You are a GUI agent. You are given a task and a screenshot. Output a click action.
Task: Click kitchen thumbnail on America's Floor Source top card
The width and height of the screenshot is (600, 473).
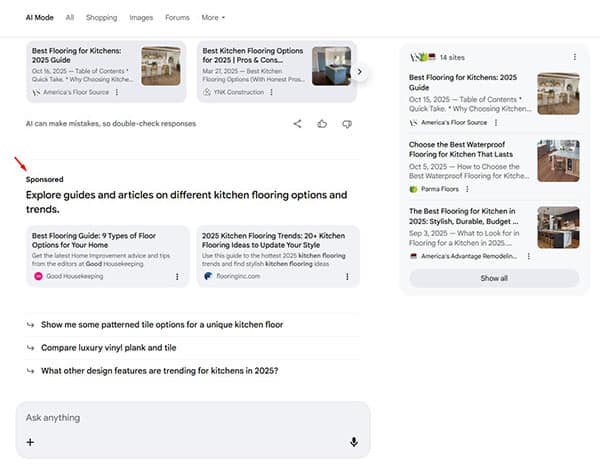161,66
